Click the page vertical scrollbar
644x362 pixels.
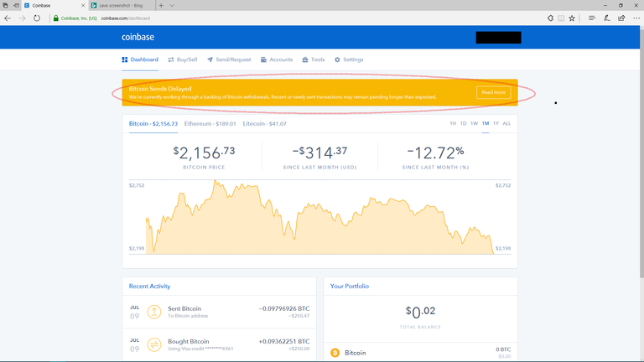pos(641,152)
